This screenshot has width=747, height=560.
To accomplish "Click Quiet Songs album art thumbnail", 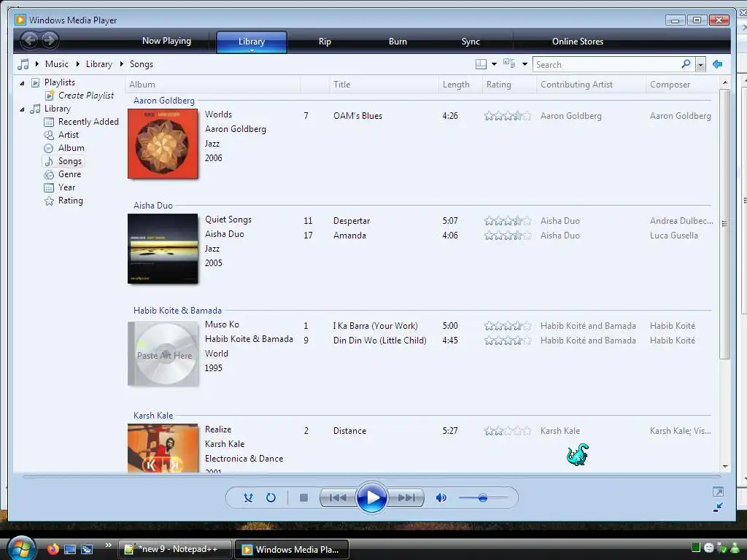I will coord(163,249).
